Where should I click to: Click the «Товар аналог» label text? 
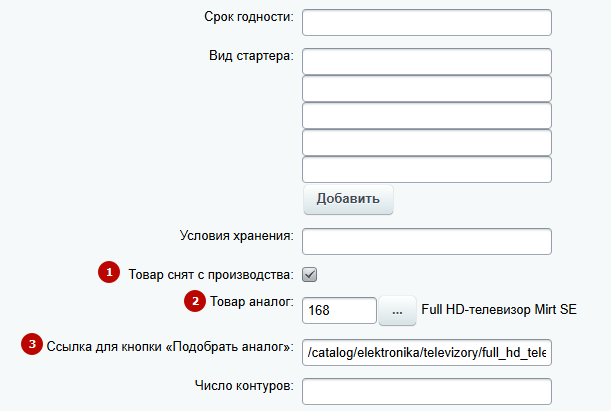click(x=251, y=300)
